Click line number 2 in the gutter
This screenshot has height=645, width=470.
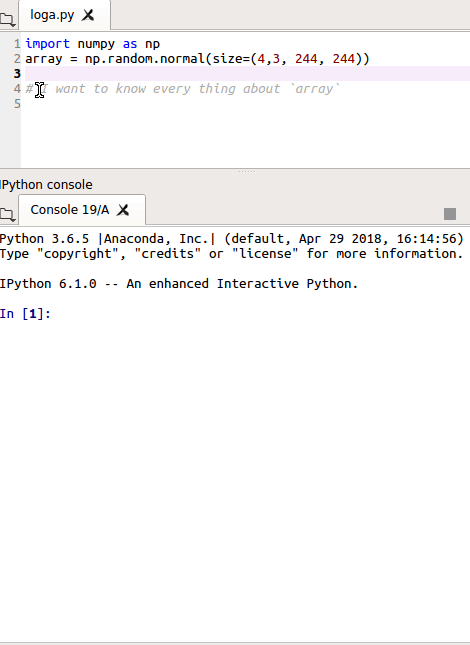click(x=17, y=58)
